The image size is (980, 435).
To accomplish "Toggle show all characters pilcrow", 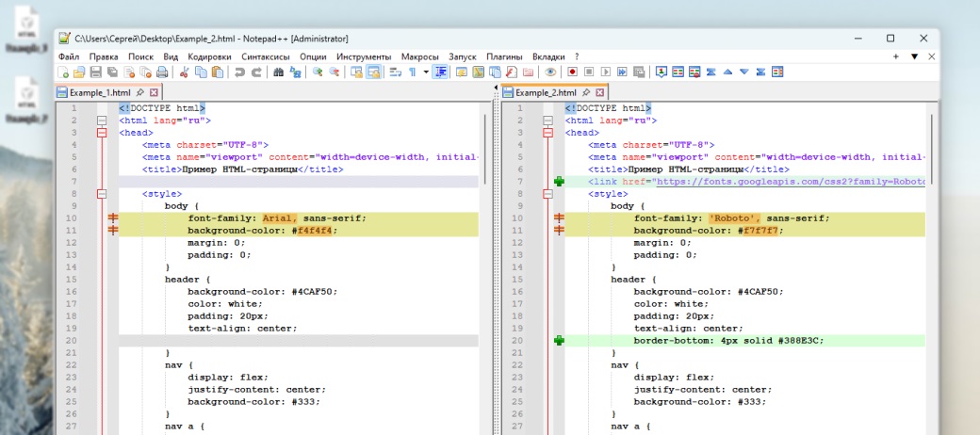I will click(x=412, y=72).
